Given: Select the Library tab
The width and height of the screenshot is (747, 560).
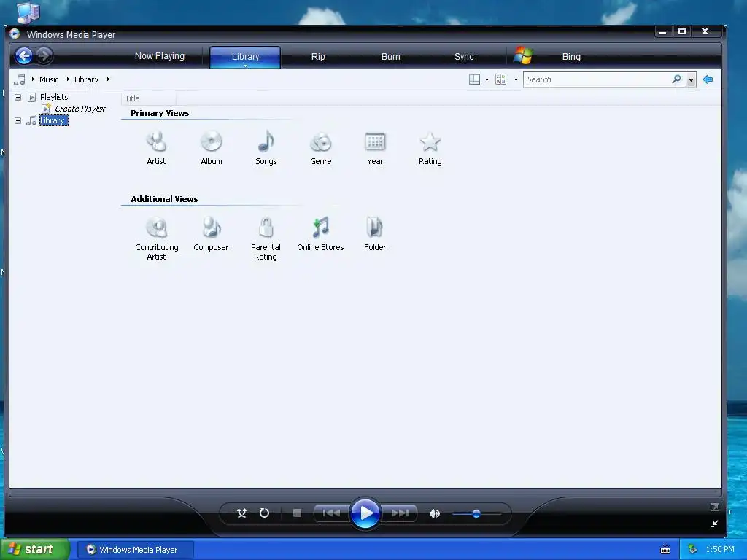Looking at the screenshot, I should [245, 56].
